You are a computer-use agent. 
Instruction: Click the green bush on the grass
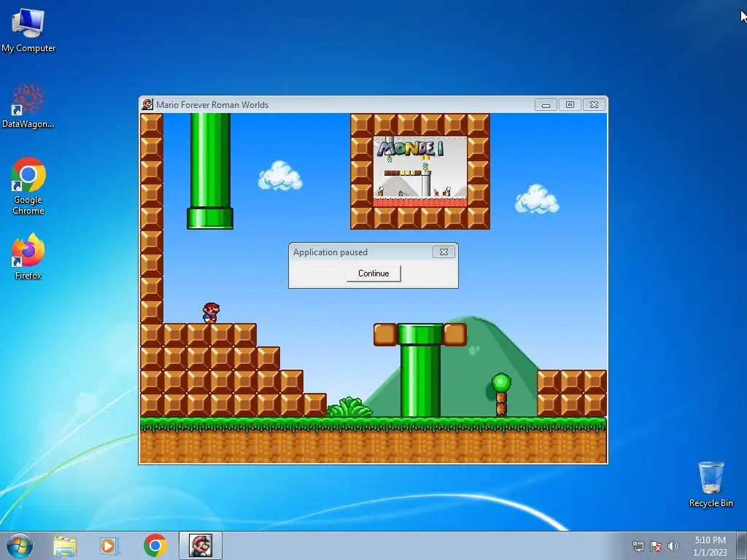349,407
